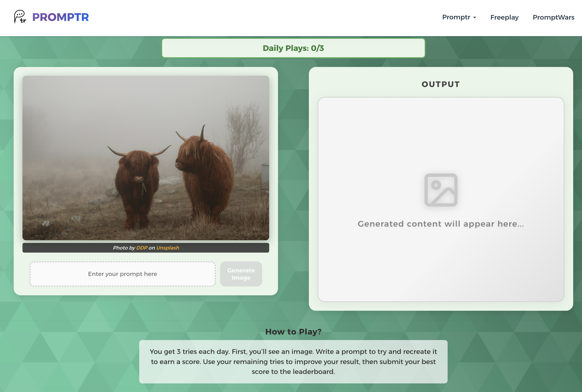Click the Generated content placeholder text
This screenshot has width=582, height=392.
pyautogui.click(x=441, y=224)
